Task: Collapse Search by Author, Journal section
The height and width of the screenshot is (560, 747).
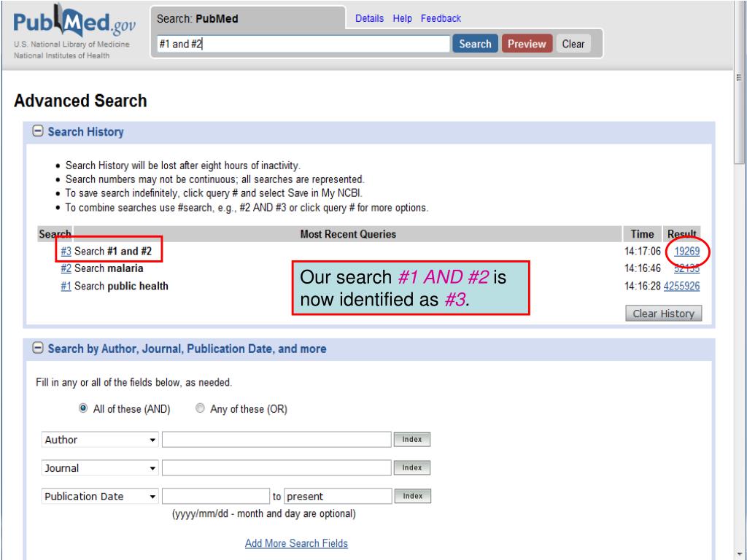Action: (38, 348)
